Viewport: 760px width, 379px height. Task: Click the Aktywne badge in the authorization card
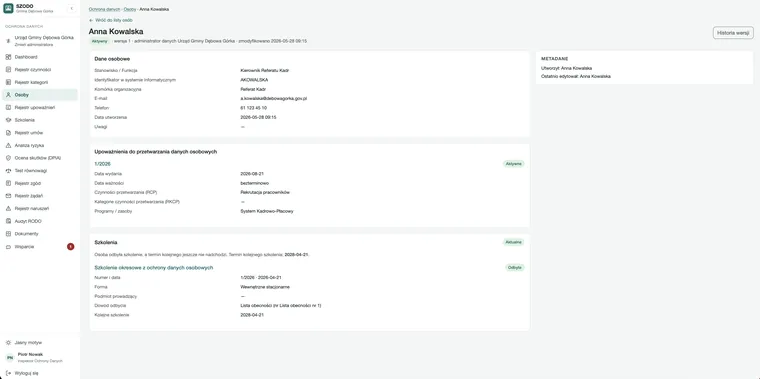[514, 164]
